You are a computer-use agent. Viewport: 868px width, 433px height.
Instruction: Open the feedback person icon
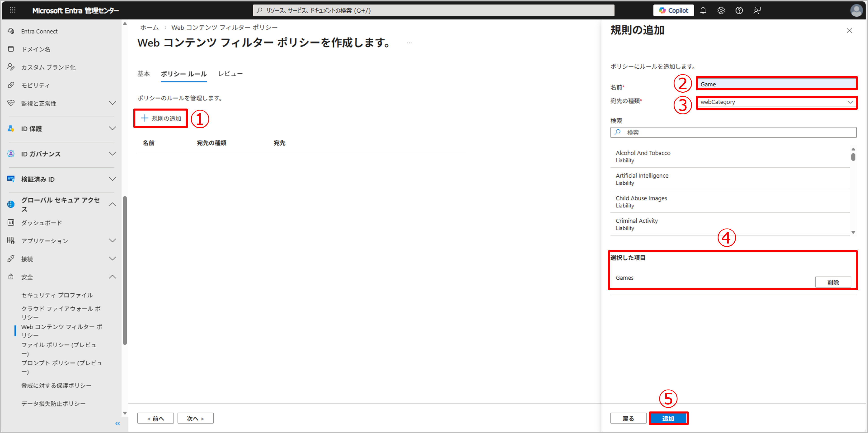pos(757,11)
